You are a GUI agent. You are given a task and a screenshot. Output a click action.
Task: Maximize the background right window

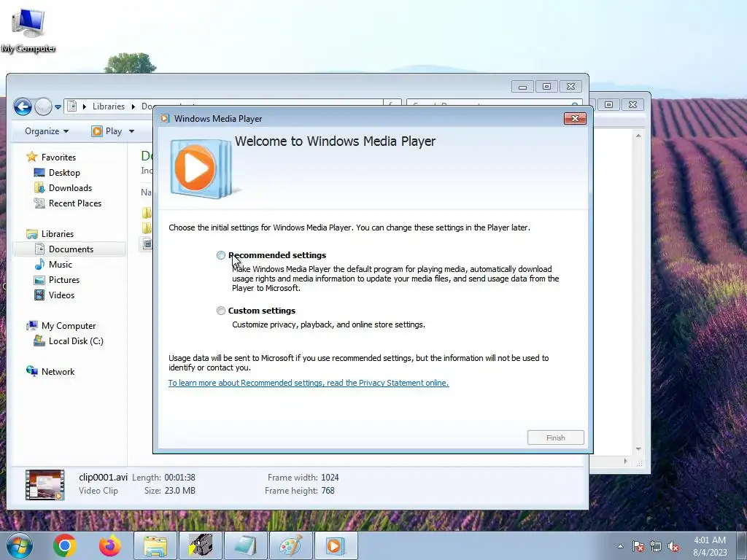click(x=609, y=104)
